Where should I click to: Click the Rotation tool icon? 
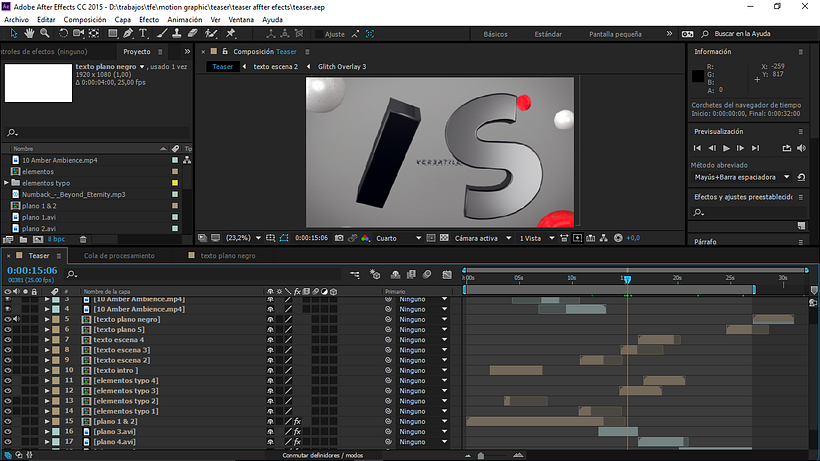click(62, 33)
